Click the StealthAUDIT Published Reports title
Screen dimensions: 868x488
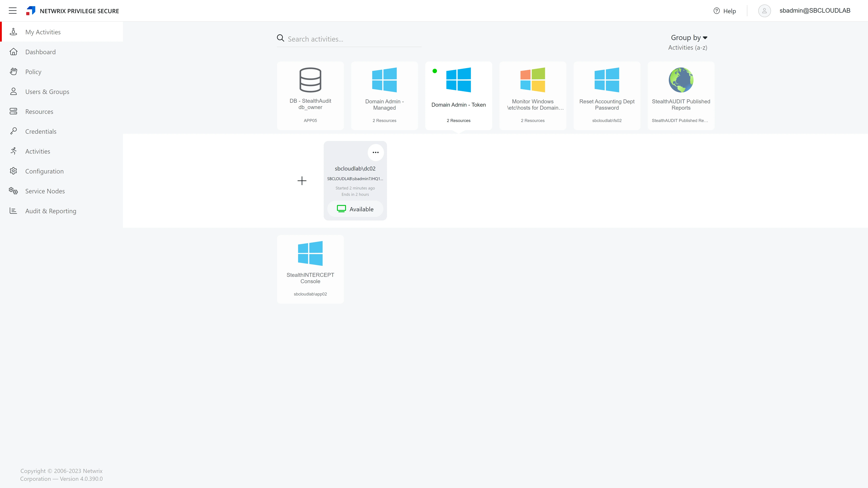pos(681,104)
